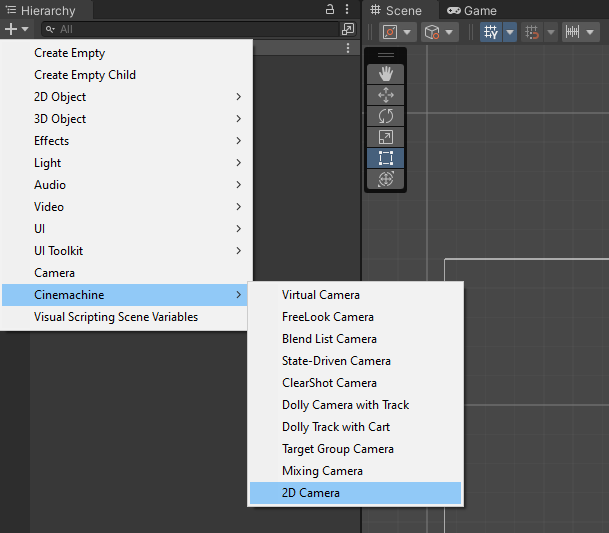This screenshot has width=609, height=533.
Task: Create a Blend List Camera
Action: (x=355, y=339)
